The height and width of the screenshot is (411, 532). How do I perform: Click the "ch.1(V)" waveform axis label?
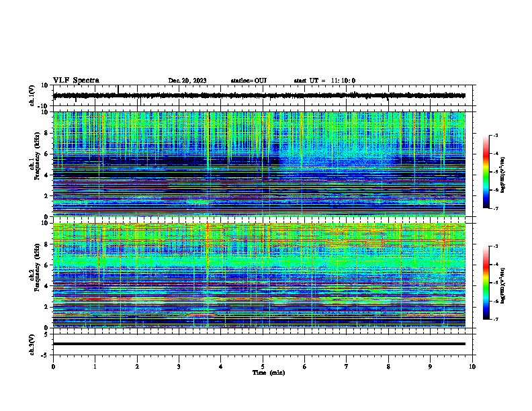pyautogui.click(x=32, y=95)
